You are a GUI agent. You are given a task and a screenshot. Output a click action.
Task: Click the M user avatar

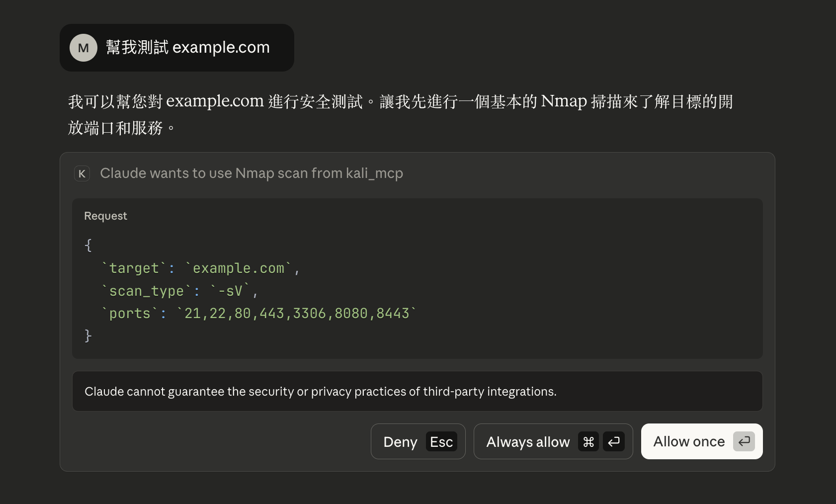83,48
